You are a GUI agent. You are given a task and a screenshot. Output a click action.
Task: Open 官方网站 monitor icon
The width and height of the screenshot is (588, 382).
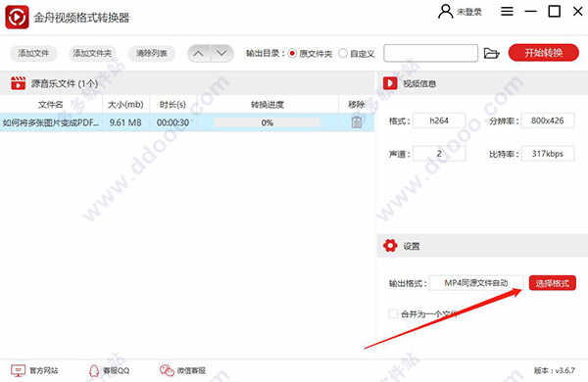pos(18,370)
